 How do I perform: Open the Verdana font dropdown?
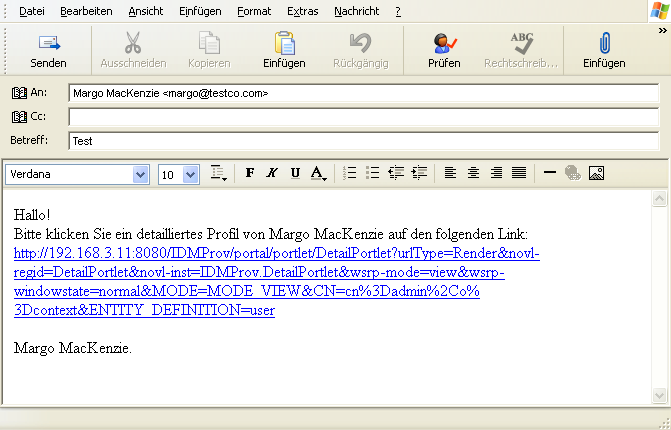(140, 174)
